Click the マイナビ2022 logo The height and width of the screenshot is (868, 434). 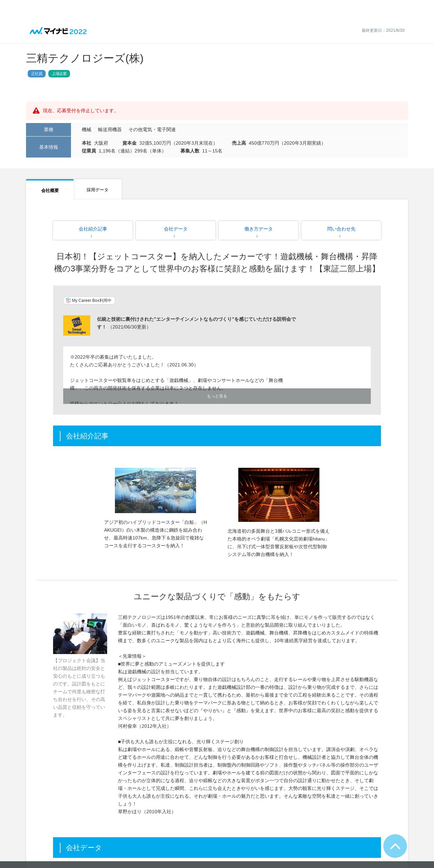[58, 31]
